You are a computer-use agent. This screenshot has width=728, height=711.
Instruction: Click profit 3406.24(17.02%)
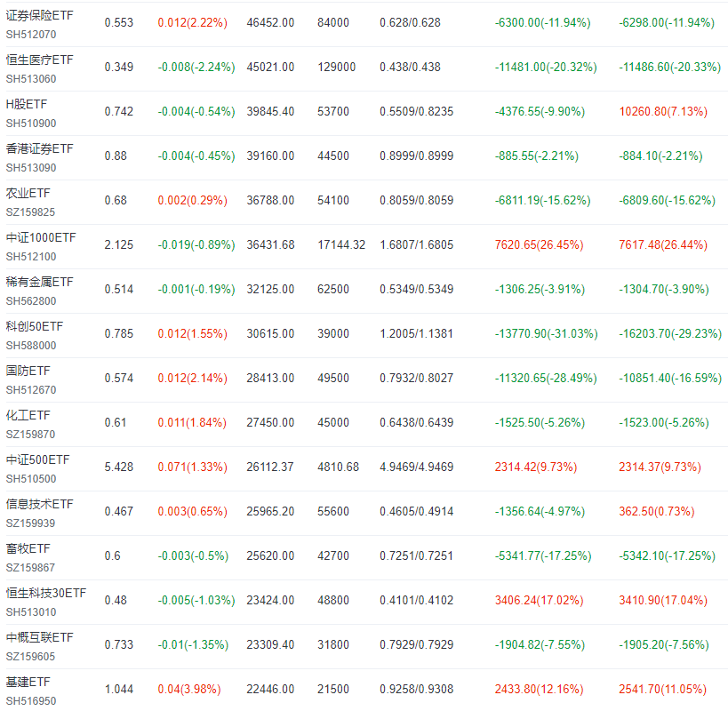point(539,601)
